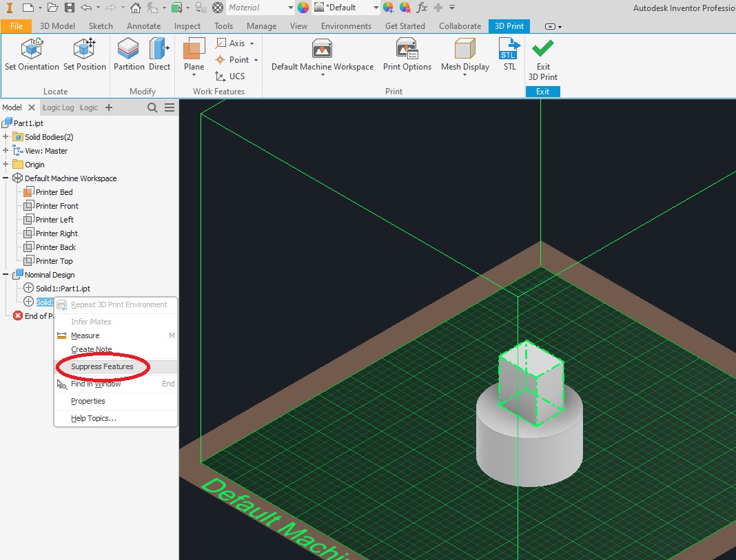Collapse the Nominal Design node

click(6, 274)
